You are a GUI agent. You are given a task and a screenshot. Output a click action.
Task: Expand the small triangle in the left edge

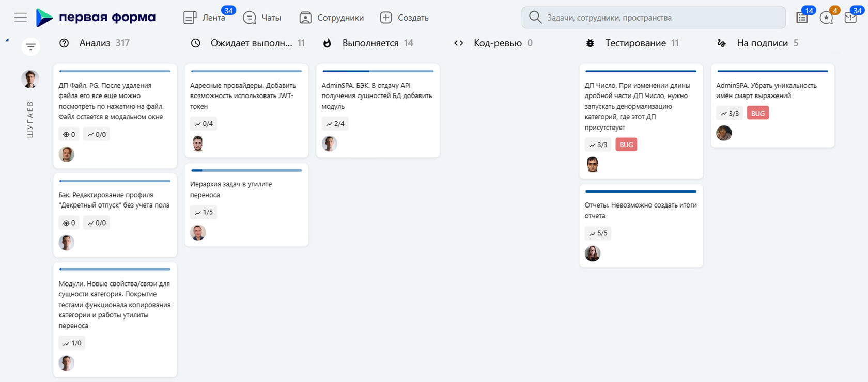click(x=7, y=40)
